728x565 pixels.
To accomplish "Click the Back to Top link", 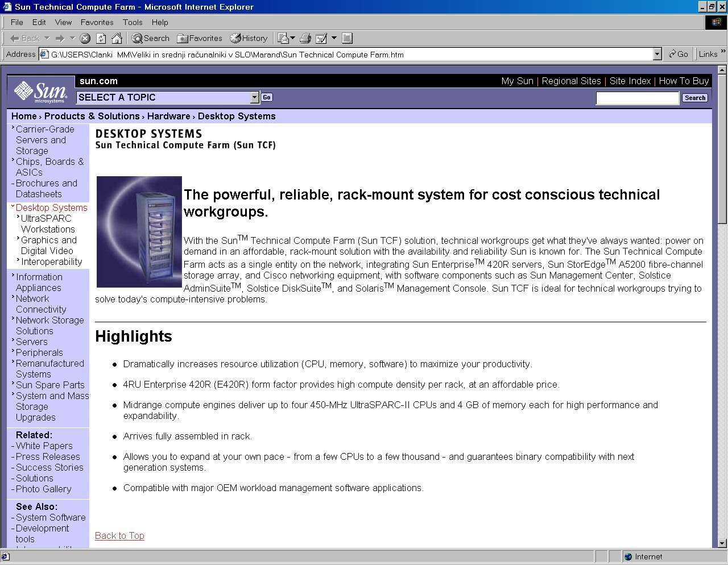I will pyautogui.click(x=119, y=535).
